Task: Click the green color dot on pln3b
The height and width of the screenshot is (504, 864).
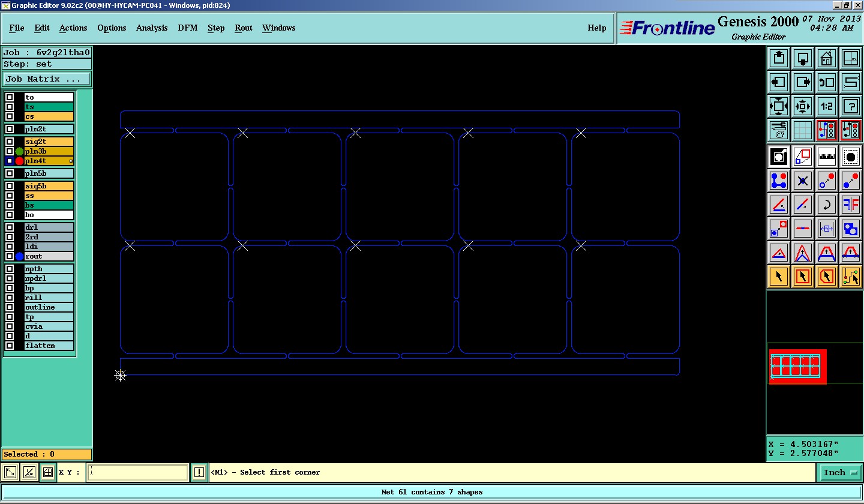Action: tap(19, 151)
